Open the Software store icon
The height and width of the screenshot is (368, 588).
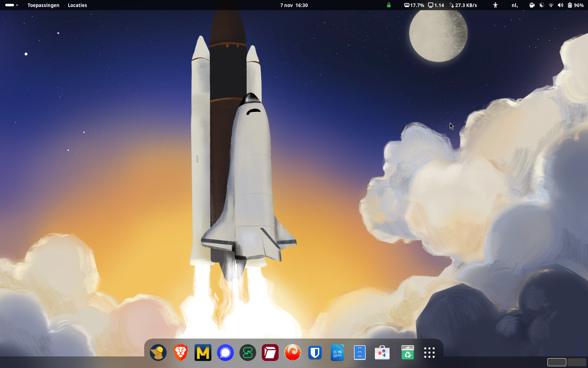pos(382,353)
